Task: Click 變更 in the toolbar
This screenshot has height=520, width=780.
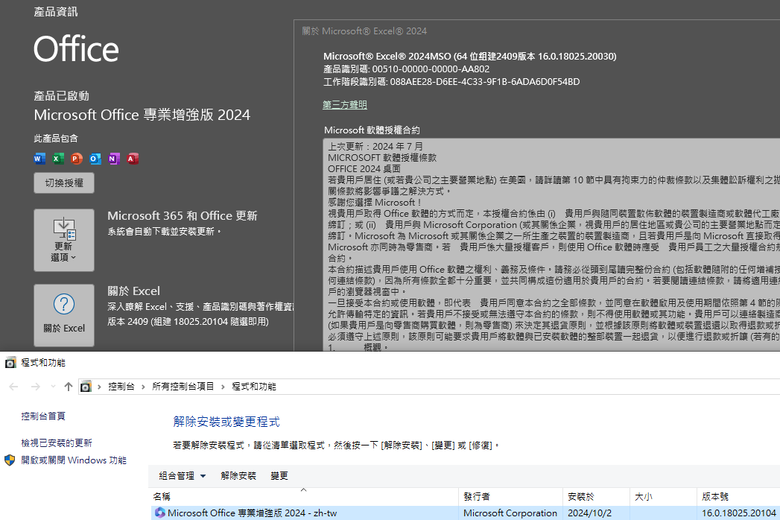Action: point(279,476)
